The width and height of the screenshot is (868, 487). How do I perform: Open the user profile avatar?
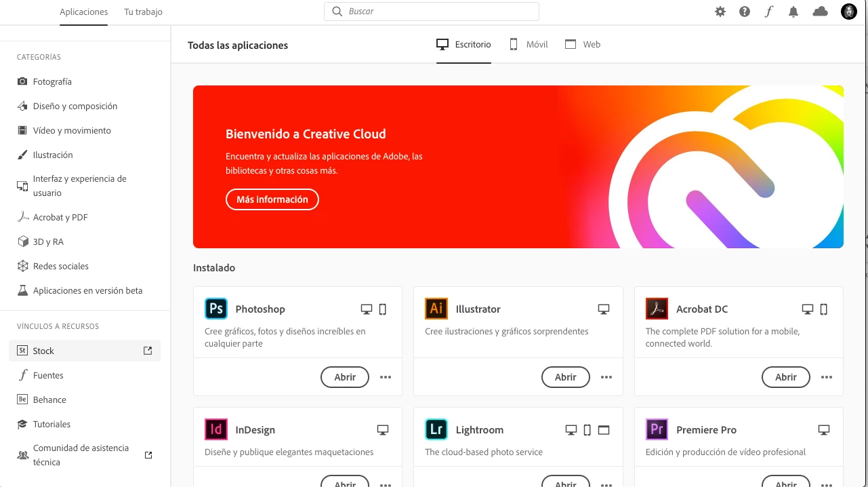pos(849,12)
